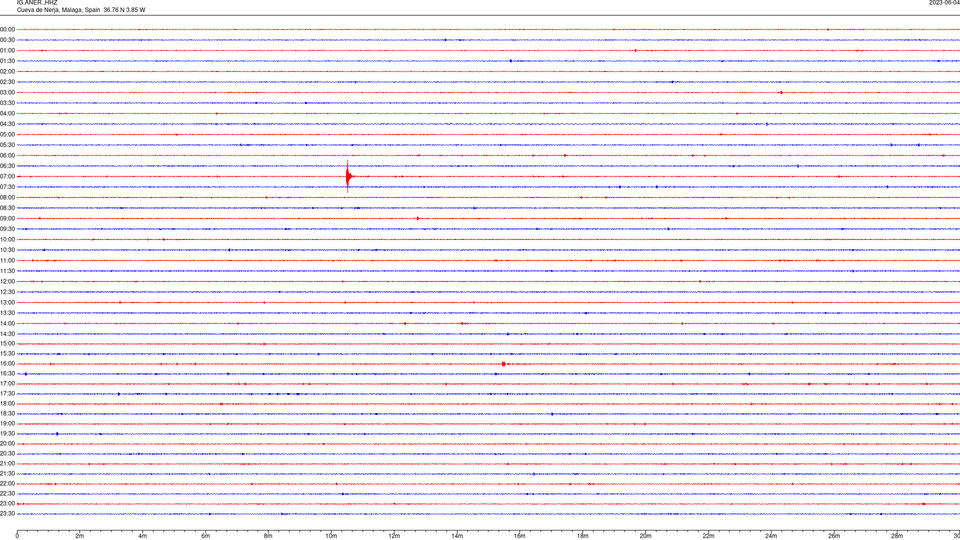Click the '02:30' time label

[x=7, y=82]
